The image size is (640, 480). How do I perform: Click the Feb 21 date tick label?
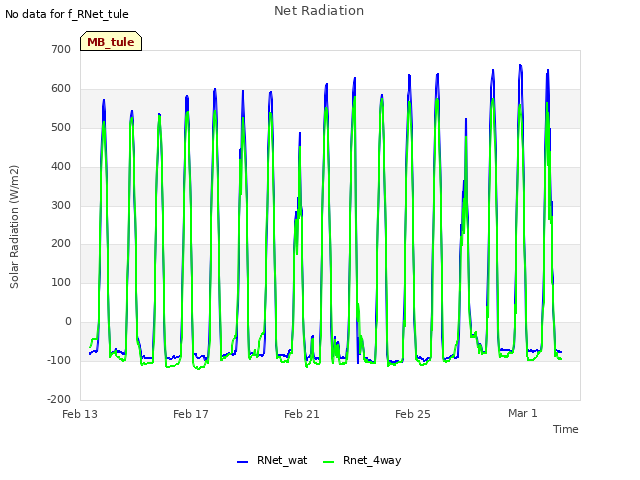[x=302, y=414]
